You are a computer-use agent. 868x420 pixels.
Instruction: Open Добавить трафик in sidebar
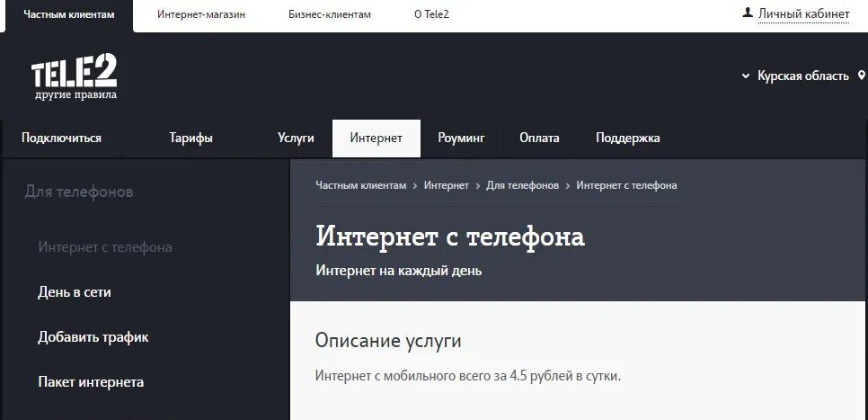coord(93,337)
